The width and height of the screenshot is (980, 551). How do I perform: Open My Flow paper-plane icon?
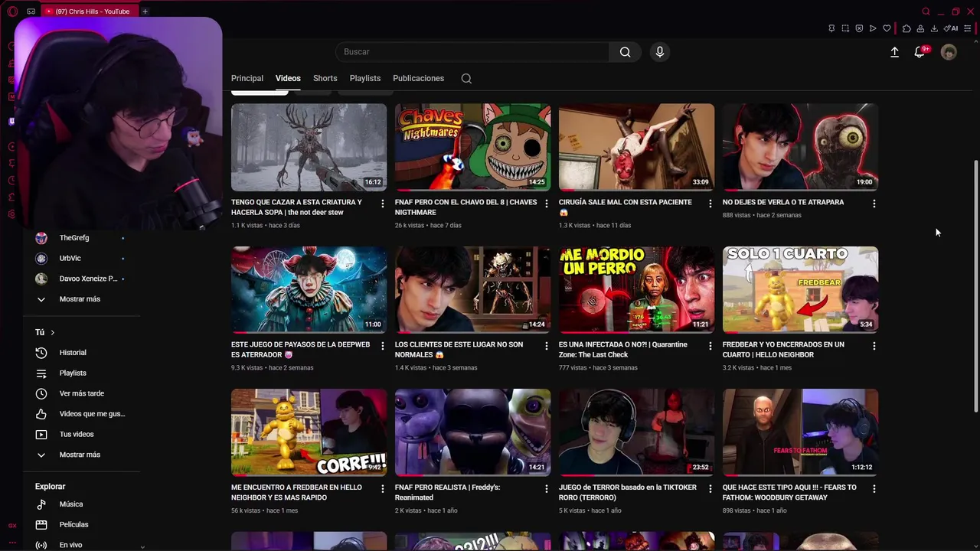tap(873, 28)
